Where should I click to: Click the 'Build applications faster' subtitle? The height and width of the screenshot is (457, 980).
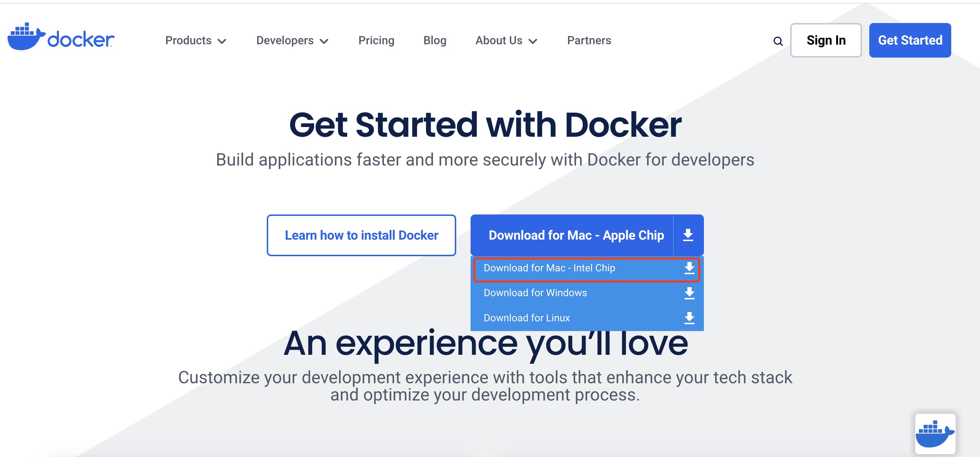[485, 160]
